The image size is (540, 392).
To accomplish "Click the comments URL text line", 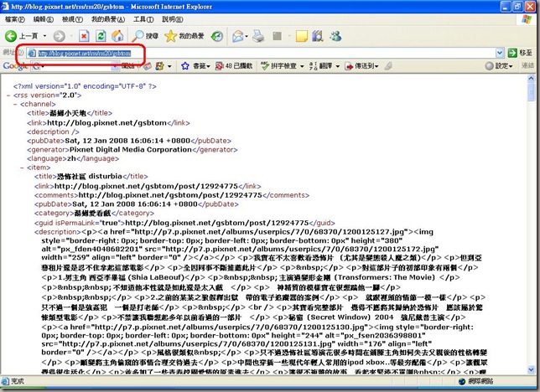I will pyautogui.click(x=172, y=195).
